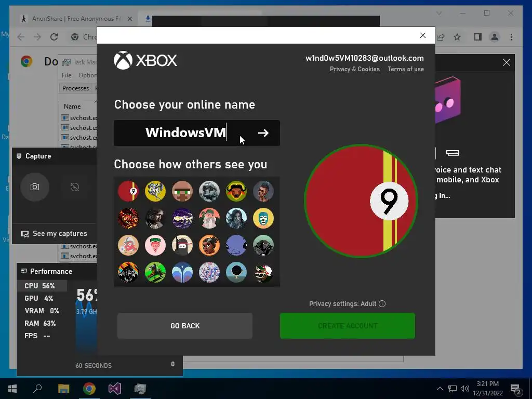532x399 pixels.
Task: Open the Chrome tab search chevron
Action: (439, 13)
